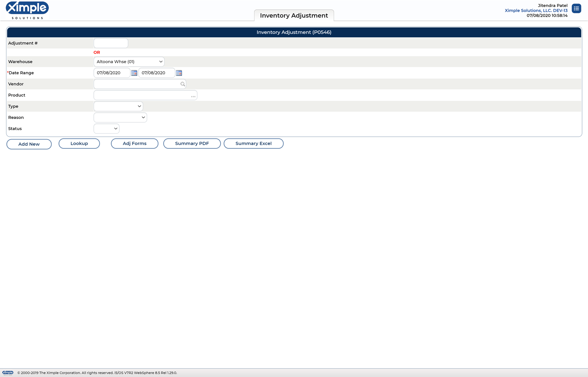Open the Product browse ellipsis icon
Viewport: 588px width, 377px height.
tap(193, 96)
